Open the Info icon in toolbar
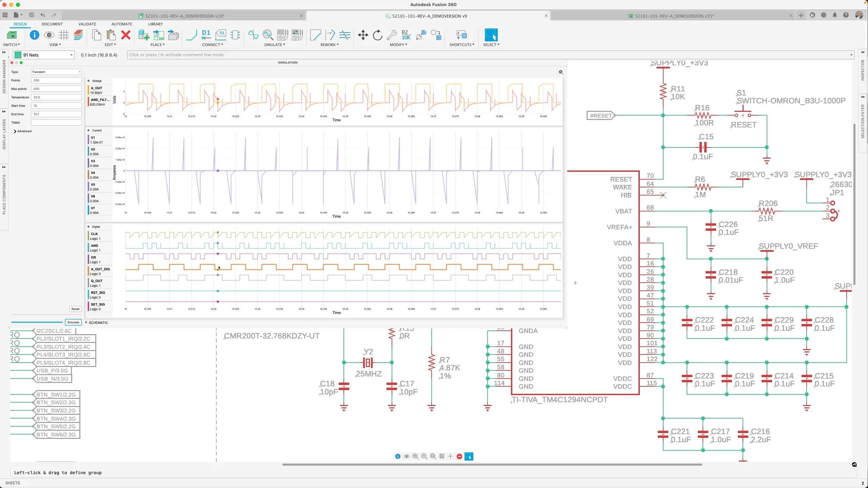Viewport: 868px width, 488px height. pyautogui.click(x=34, y=35)
